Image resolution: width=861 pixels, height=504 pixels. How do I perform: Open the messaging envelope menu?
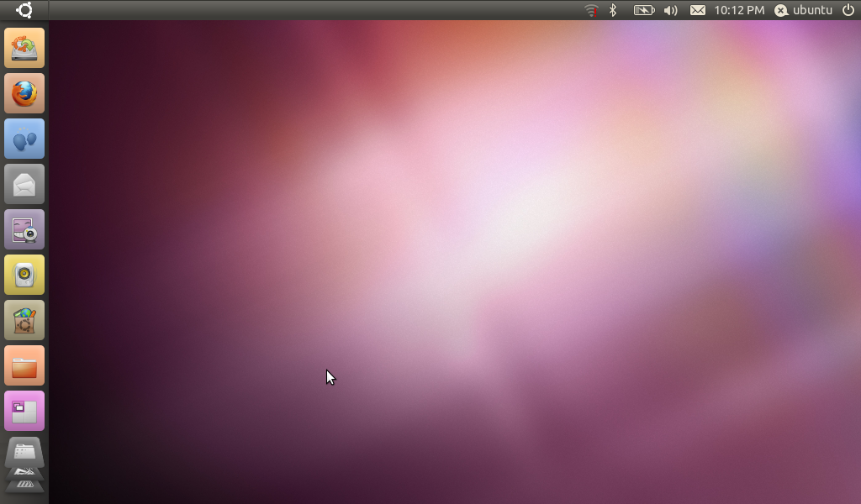click(x=698, y=10)
